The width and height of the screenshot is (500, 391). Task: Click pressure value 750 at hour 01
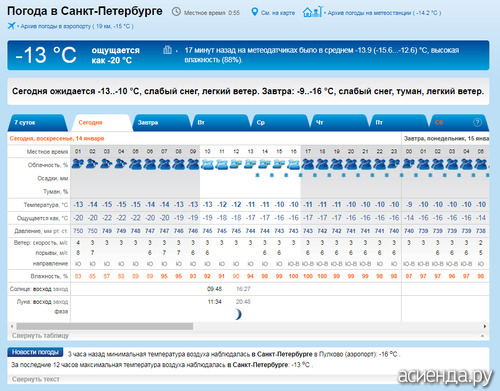(78, 231)
